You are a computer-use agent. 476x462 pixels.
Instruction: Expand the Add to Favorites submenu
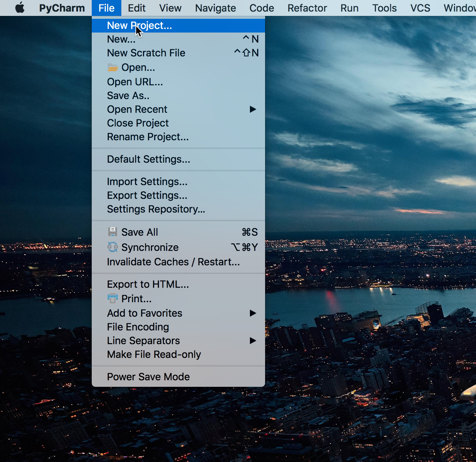point(178,313)
